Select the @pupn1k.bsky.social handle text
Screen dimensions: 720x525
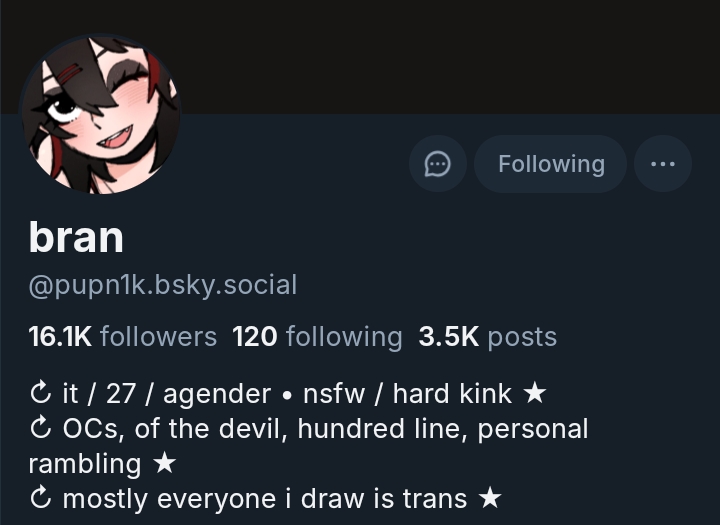click(163, 285)
